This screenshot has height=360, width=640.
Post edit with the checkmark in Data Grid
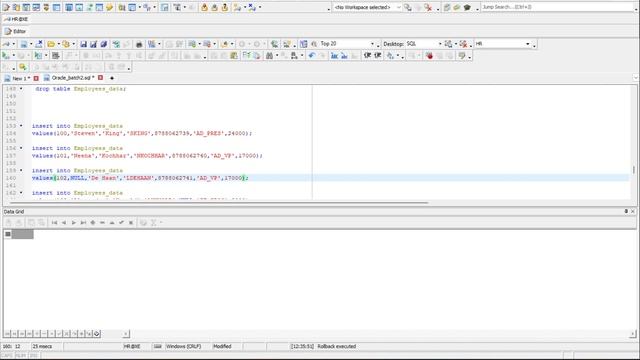click(x=121, y=223)
